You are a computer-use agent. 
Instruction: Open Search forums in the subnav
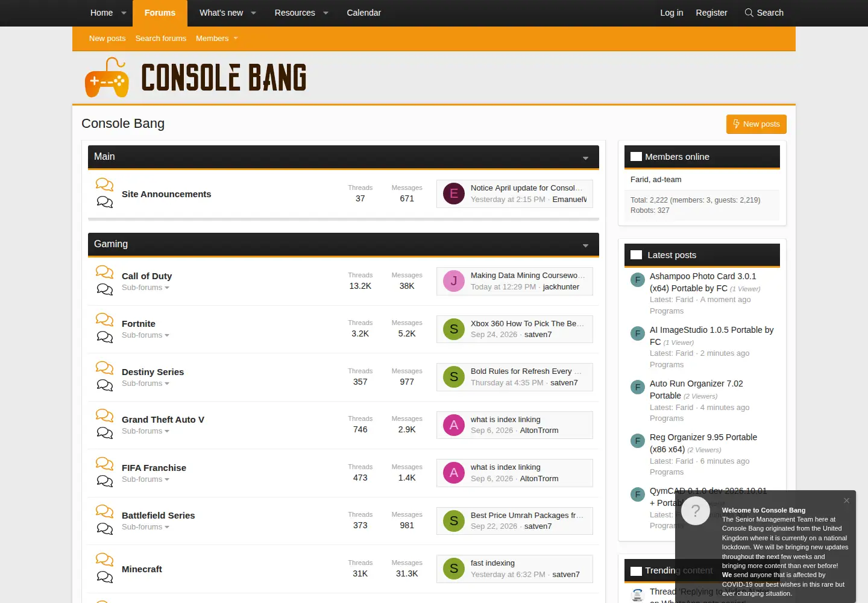[161, 39]
